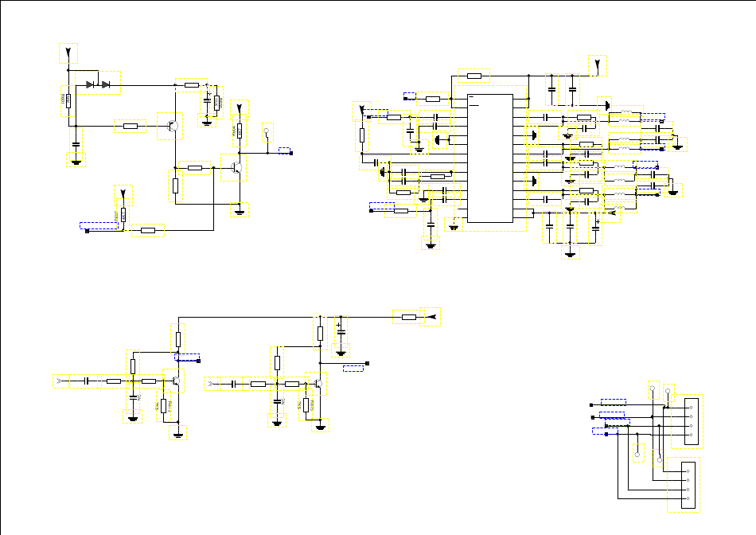Image resolution: width=756 pixels, height=535 pixels.
Task: Select resistor R601 in the diode circuit
Action: pos(68,101)
